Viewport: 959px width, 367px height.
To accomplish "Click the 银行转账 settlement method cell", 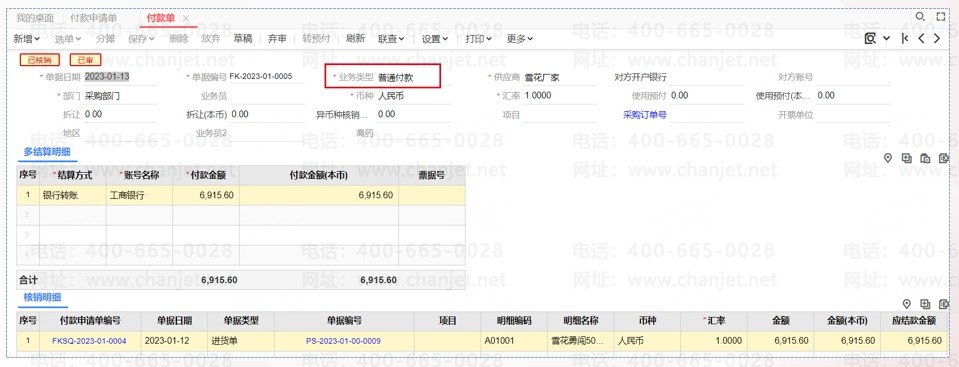I will pyautogui.click(x=73, y=195).
